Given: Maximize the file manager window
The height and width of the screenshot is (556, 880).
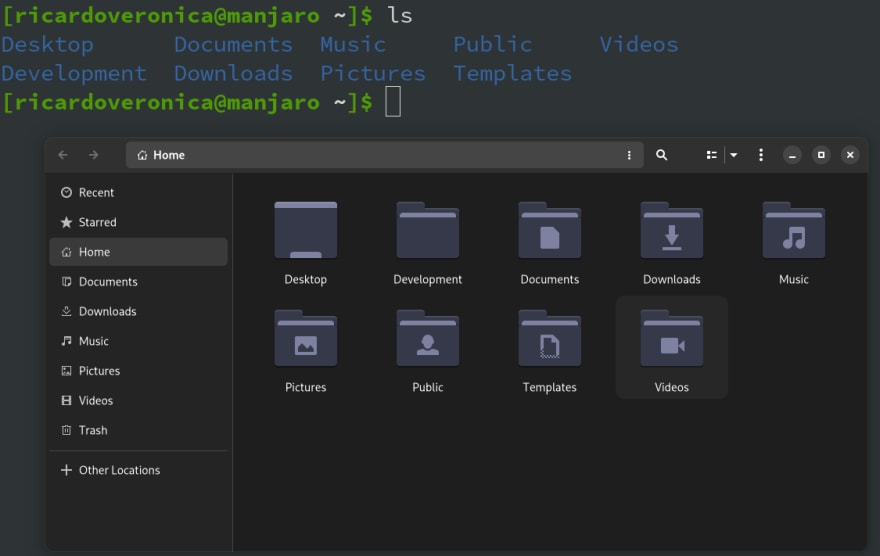Looking at the screenshot, I should coord(821,155).
